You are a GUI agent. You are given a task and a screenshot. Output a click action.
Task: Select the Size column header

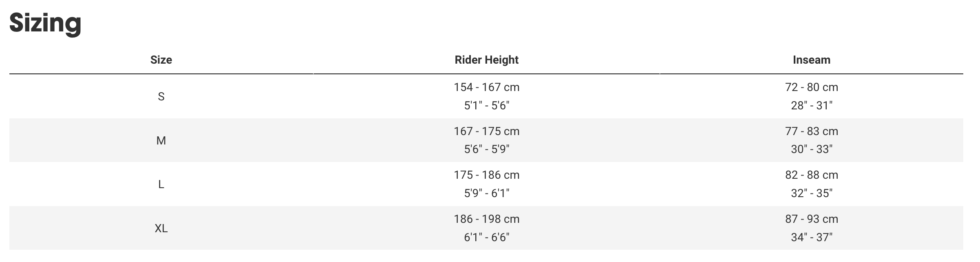161,60
